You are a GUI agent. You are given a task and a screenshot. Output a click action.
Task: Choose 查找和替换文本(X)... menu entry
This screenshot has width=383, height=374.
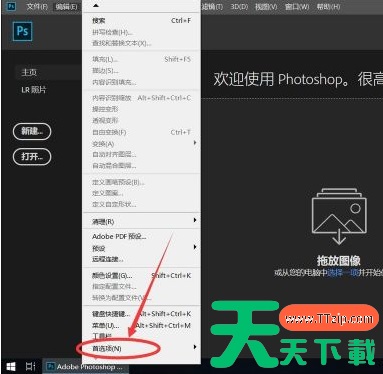(x=141, y=43)
